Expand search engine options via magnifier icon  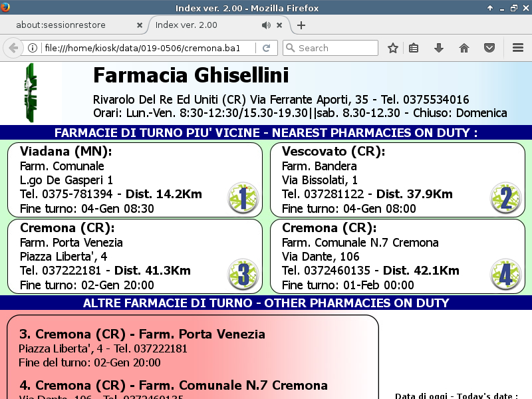(290, 48)
